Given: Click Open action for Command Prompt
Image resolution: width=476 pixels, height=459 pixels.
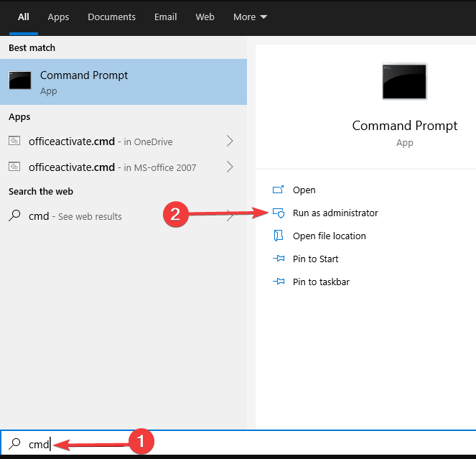Looking at the screenshot, I should [x=304, y=190].
